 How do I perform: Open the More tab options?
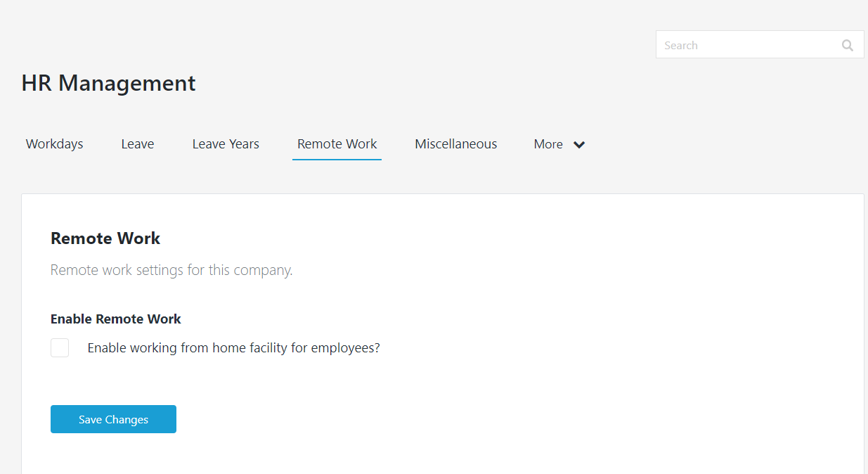click(548, 143)
